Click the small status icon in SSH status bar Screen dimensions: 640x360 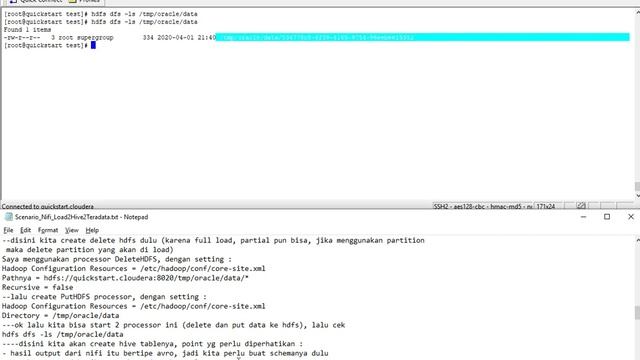point(581,206)
